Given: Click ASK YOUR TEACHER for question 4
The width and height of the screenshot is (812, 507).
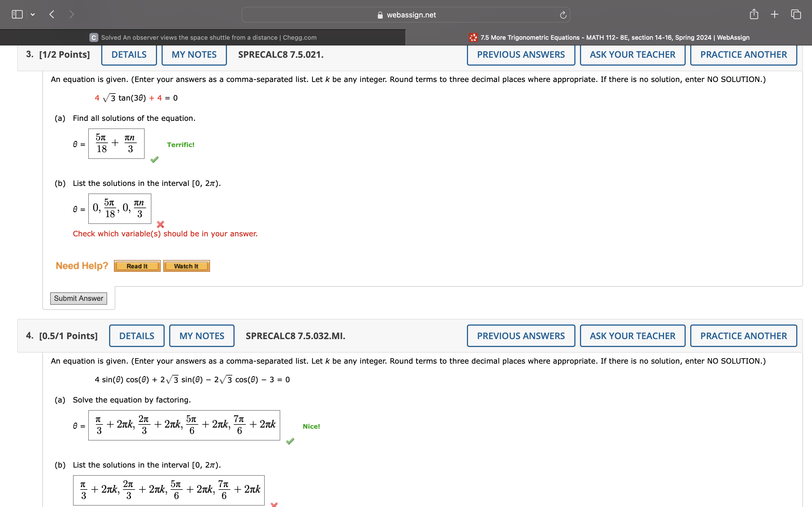Looking at the screenshot, I should 632,336.
